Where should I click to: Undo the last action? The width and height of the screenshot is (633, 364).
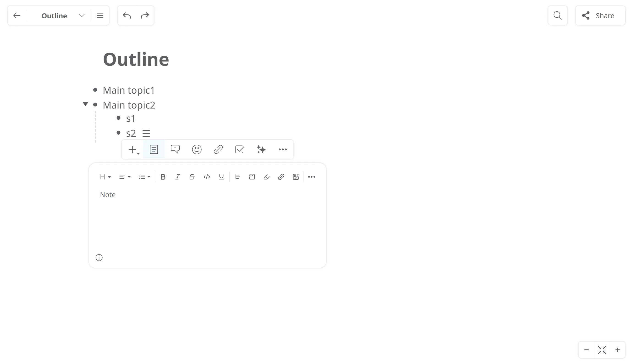pyautogui.click(x=127, y=16)
